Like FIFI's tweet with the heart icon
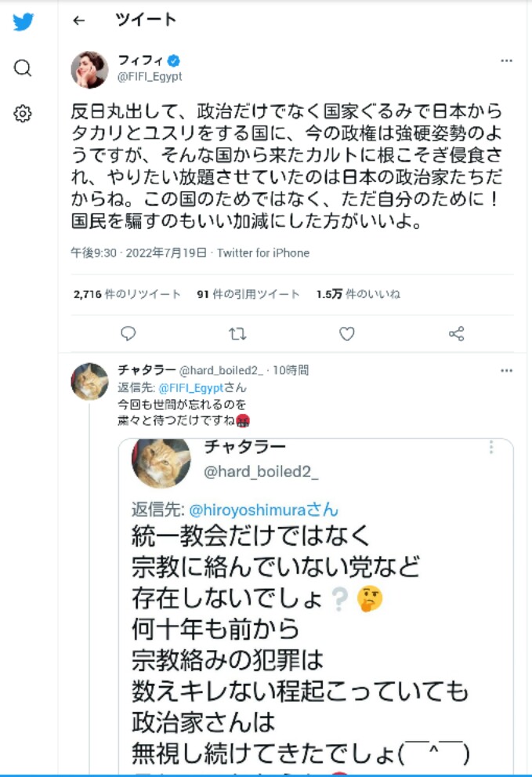The image size is (532, 777). click(346, 333)
